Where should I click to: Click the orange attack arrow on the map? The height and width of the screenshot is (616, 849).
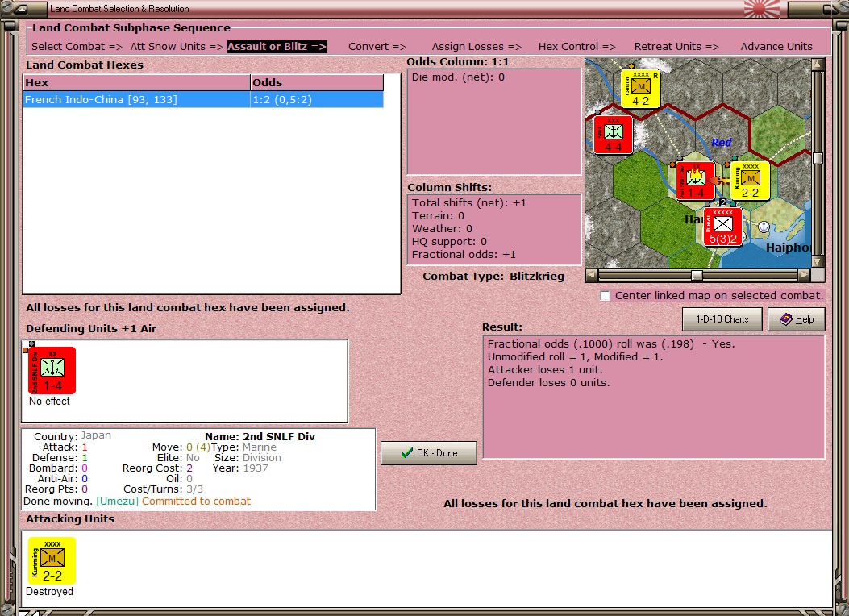click(719, 181)
